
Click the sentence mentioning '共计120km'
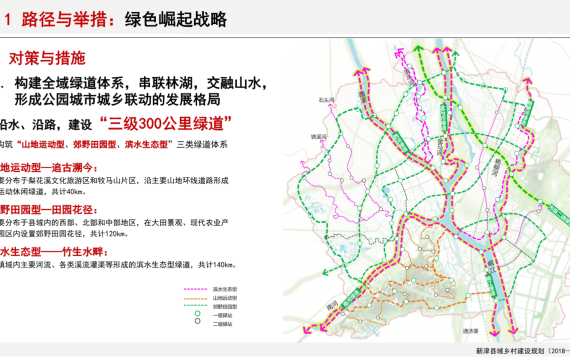tap(115, 228)
